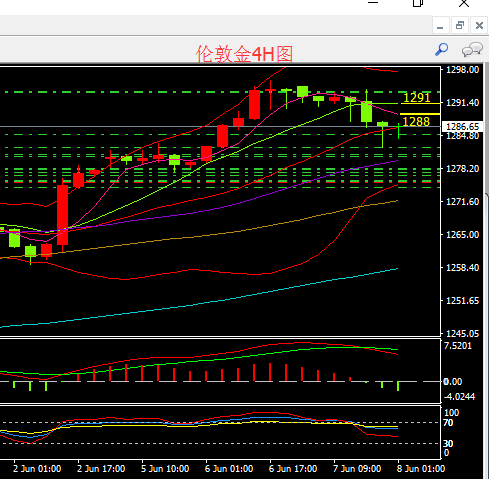Click the 7 Jun 09:00 time label
Image resolution: width=489 pixels, height=479 pixels.
[357, 469]
